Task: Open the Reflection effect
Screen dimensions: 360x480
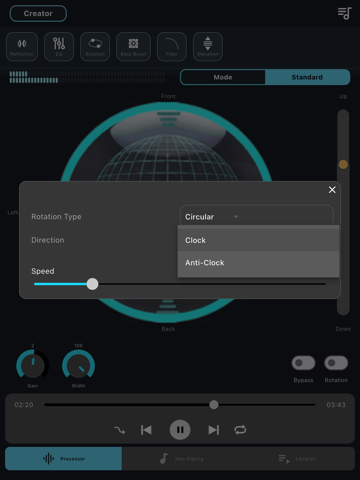Action: [22, 47]
